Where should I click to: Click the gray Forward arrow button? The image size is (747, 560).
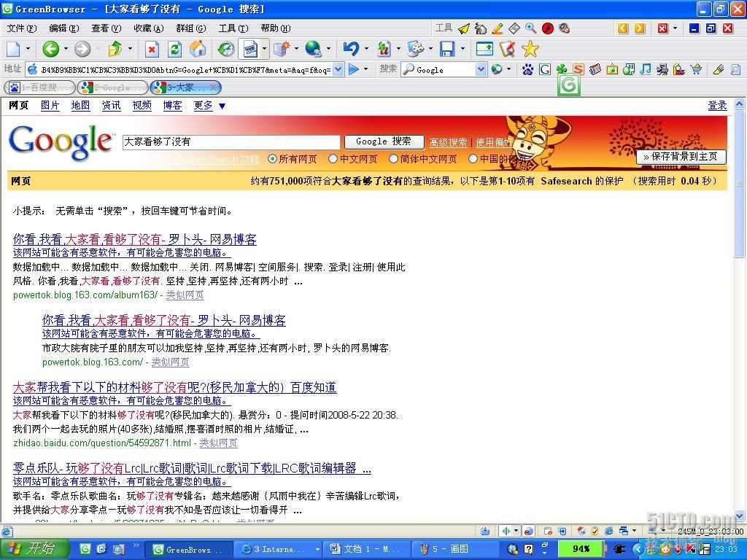click(x=82, y=49)
